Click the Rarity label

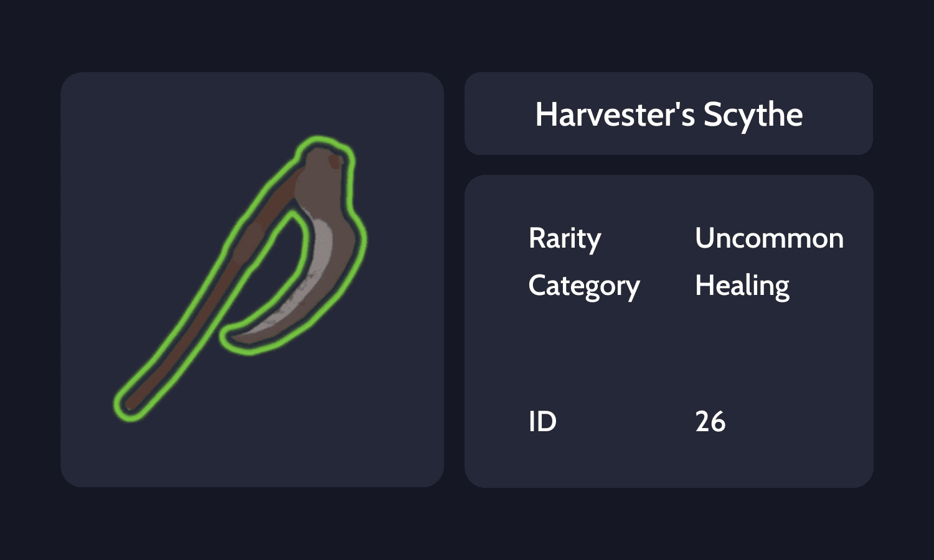[564, 238]
